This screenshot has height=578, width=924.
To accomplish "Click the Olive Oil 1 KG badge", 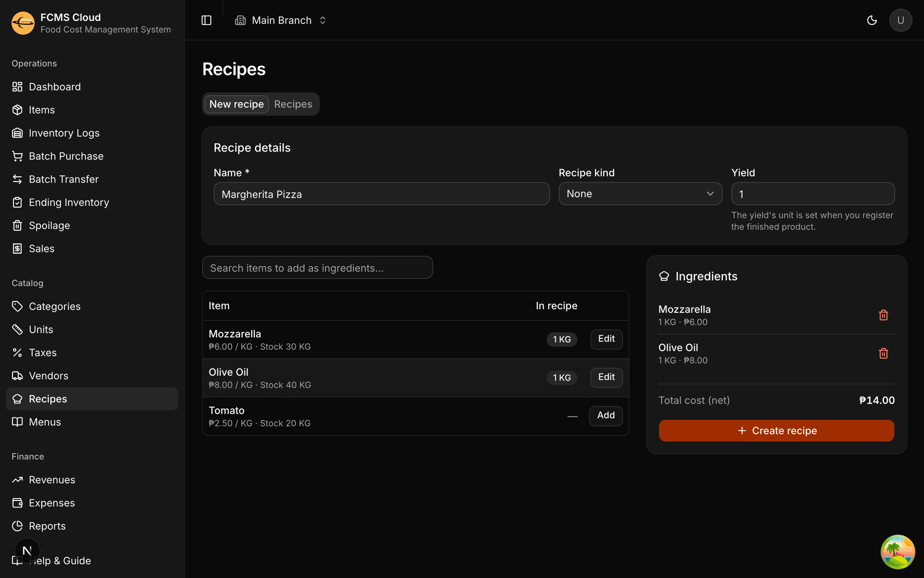I will (x=562, y=377).
